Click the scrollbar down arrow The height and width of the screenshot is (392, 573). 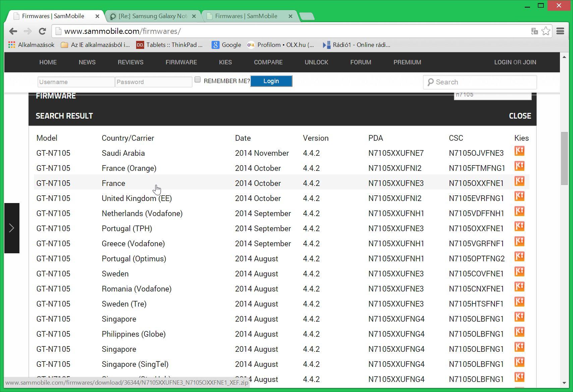point(564,383)
